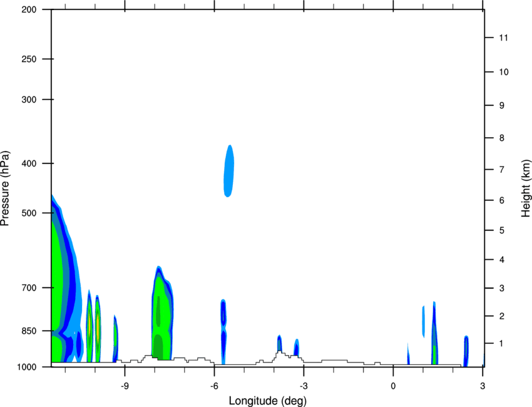Click the -6 longitude tick label
Viewport: 532px width, 407px height.
click(214, 386)
